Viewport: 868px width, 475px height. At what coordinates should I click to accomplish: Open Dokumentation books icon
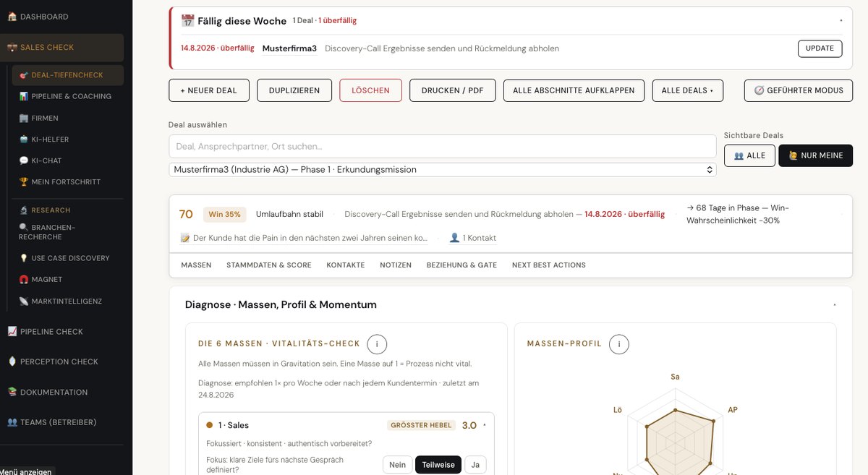click(12, 393)
